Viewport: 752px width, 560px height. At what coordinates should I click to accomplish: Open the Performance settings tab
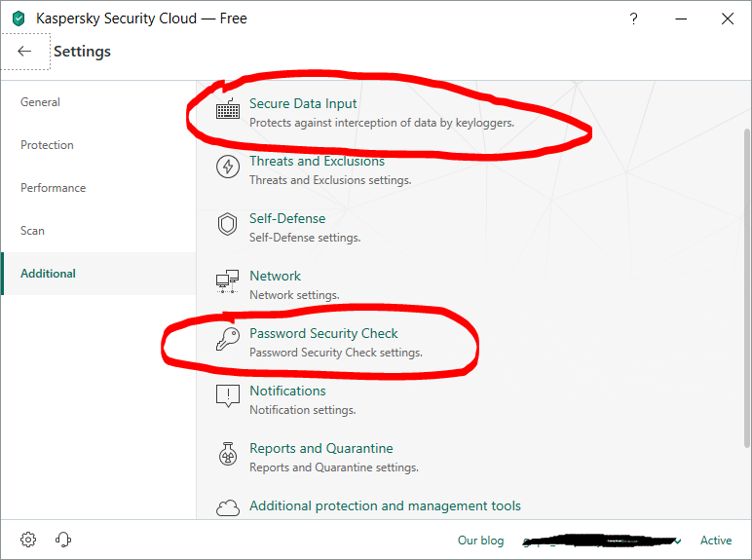(x=53, y=188)
